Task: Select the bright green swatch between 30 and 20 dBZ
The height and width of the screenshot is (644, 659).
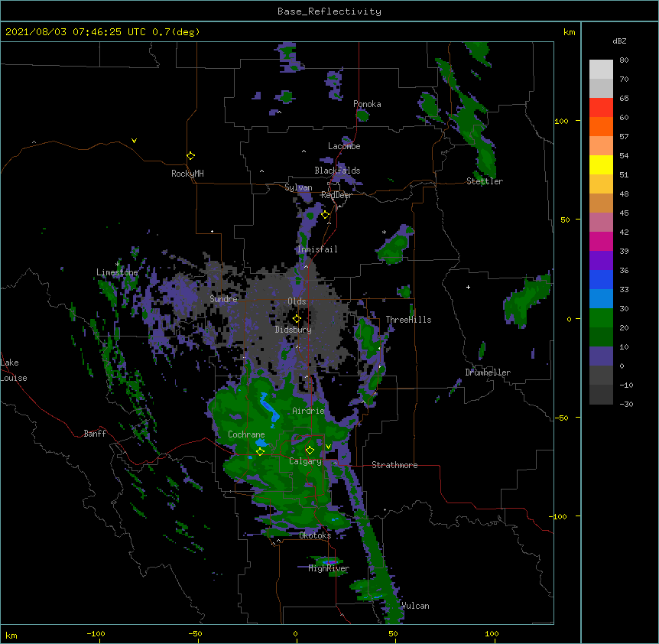Action: [601, 318]
